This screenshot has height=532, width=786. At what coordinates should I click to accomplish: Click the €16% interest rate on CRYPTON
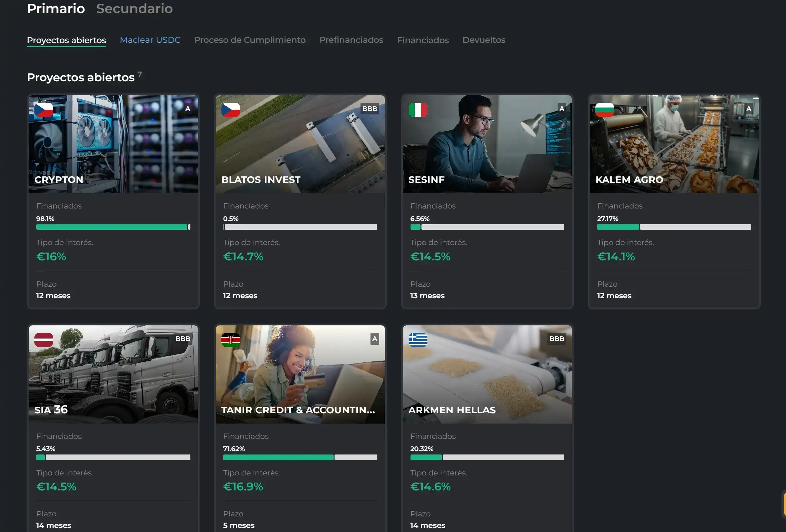tap(51, 257)
